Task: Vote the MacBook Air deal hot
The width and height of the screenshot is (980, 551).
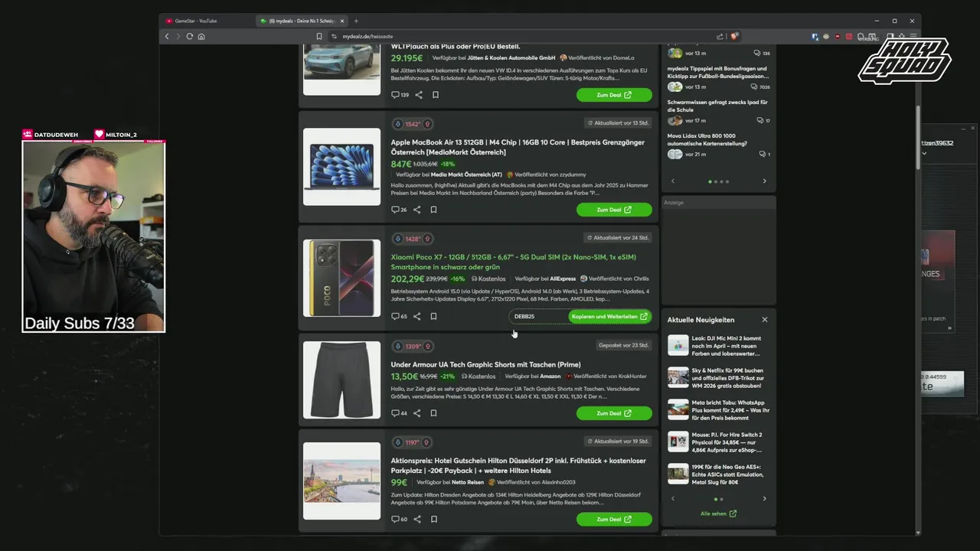Action: (427, 124)
